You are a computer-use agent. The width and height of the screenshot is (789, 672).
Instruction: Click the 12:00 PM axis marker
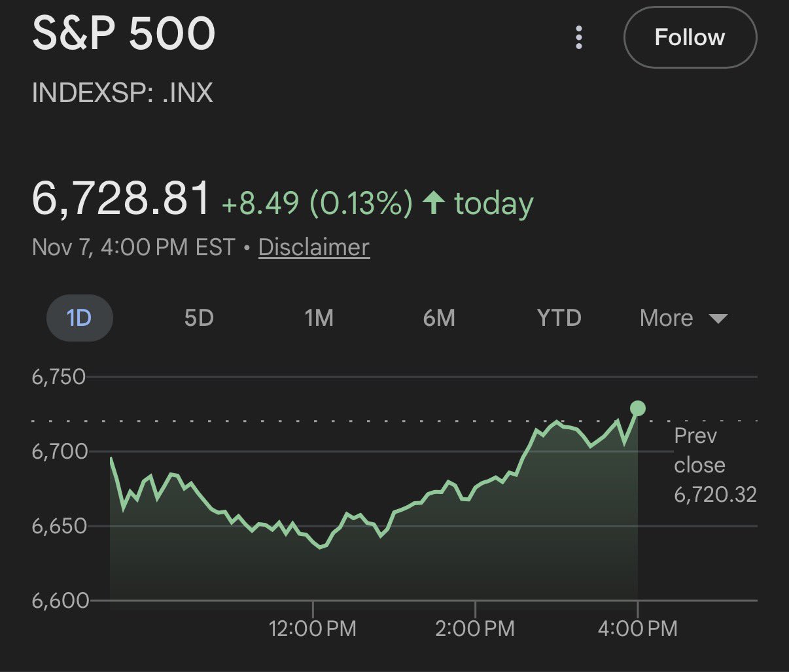tap(313, 629)
